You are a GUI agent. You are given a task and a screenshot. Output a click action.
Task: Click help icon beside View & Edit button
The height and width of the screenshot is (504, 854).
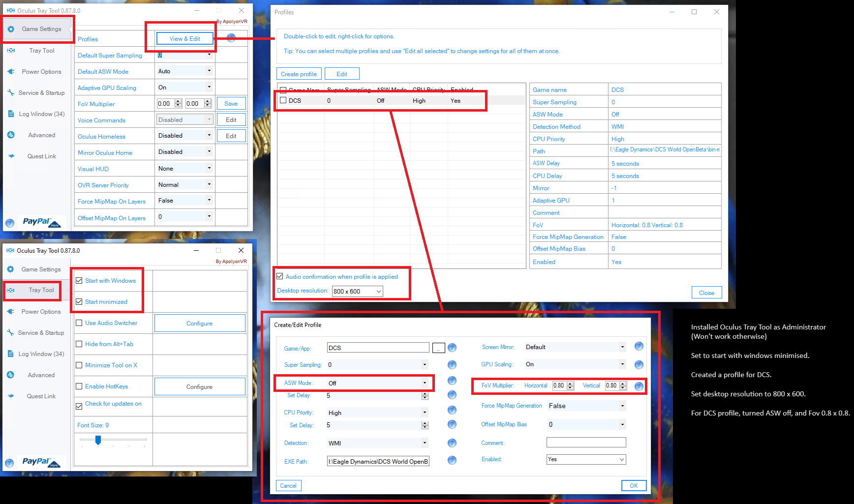click(231, 38)
